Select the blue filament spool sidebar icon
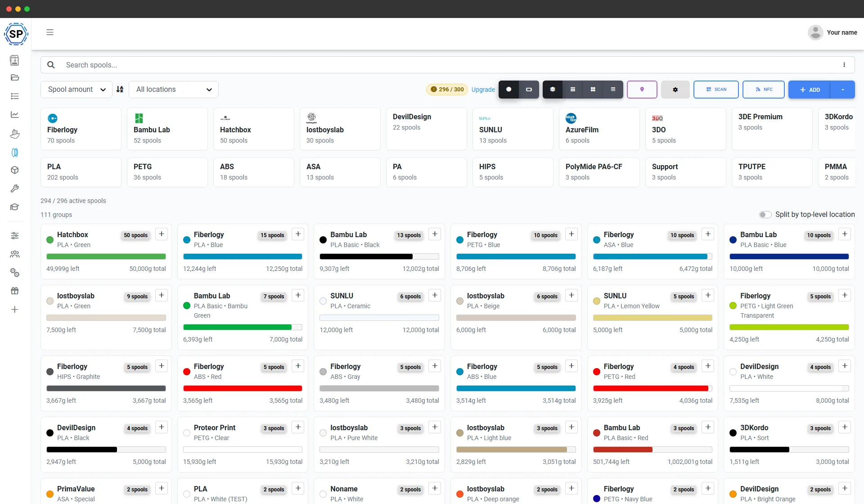 (15, 153)
